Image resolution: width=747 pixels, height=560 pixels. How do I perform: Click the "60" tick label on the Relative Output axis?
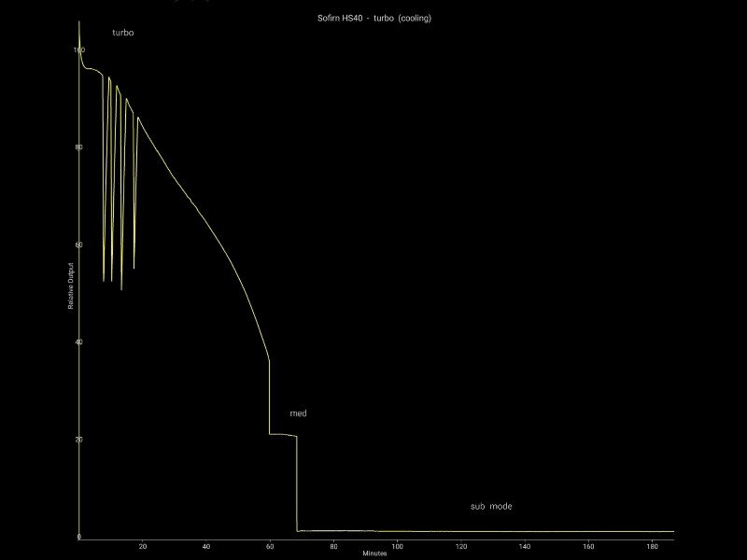tap(78, 245)
